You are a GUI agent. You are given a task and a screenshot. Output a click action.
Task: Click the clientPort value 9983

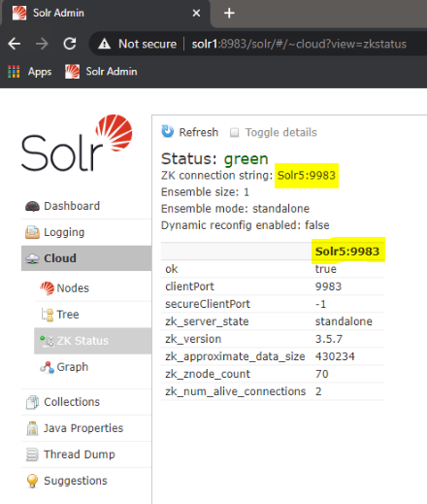pyautogui.click(x=328, y=286)
